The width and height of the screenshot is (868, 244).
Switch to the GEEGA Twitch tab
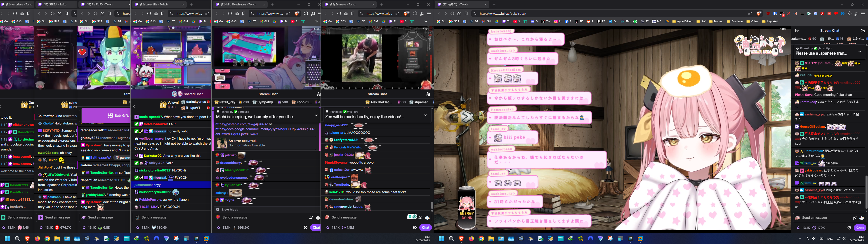pyautogui.click(x=56, y=4)
